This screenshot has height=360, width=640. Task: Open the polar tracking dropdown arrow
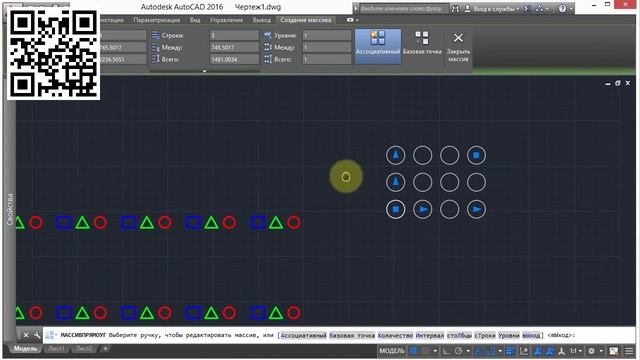[x=468, y=351]
